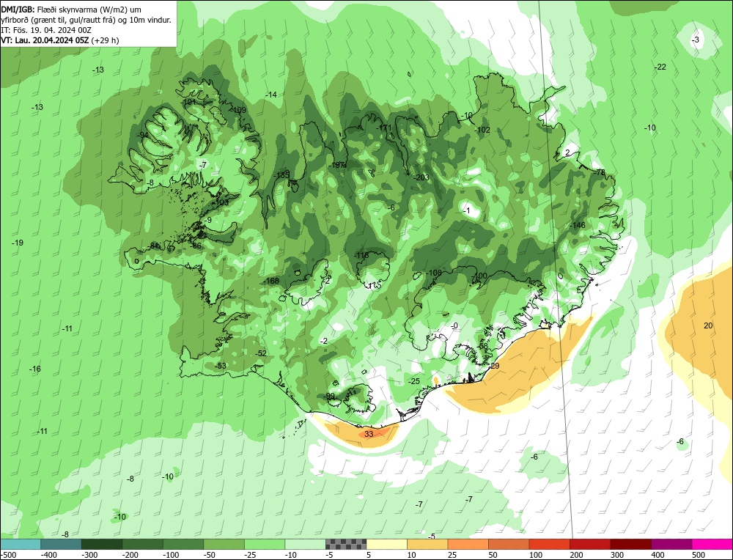Click the '-14' value north of Iceland
The width and height of the screenshot is (733, 560).
point(271,95)
